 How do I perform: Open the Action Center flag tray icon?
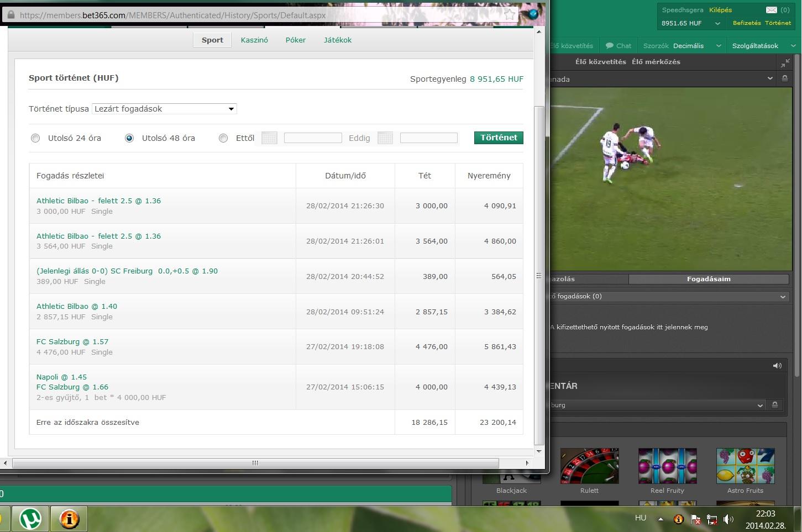[x=695, y=519]
